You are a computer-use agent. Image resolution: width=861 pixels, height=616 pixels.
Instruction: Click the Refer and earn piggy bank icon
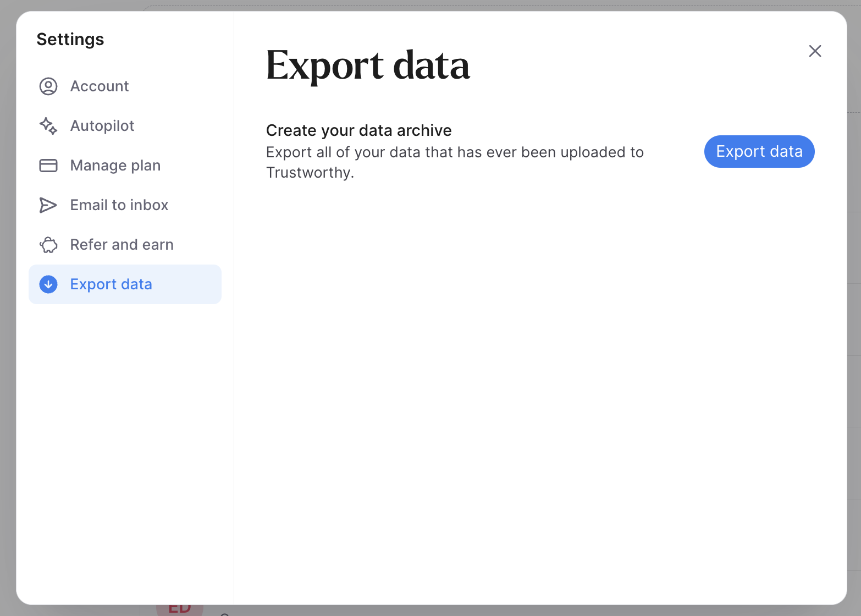pos(48,245)
